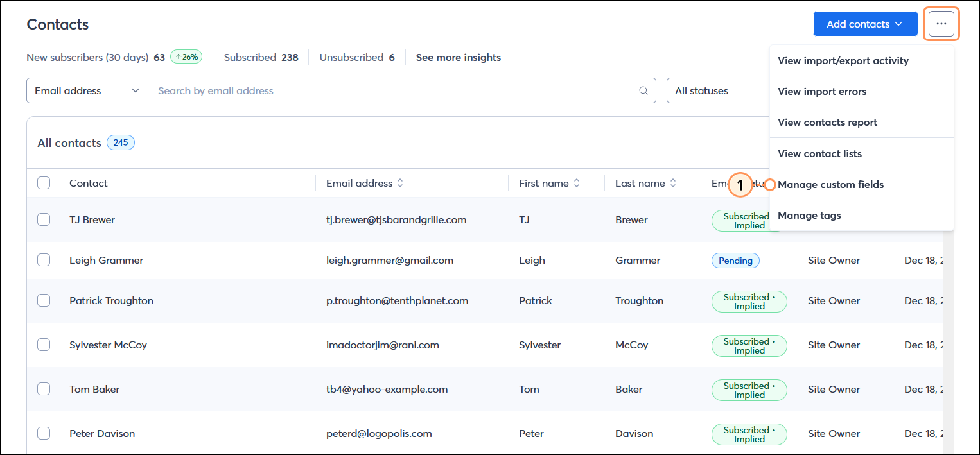Click the See more insights link
This screenshot has width=980, height=455.
(458, 57)
